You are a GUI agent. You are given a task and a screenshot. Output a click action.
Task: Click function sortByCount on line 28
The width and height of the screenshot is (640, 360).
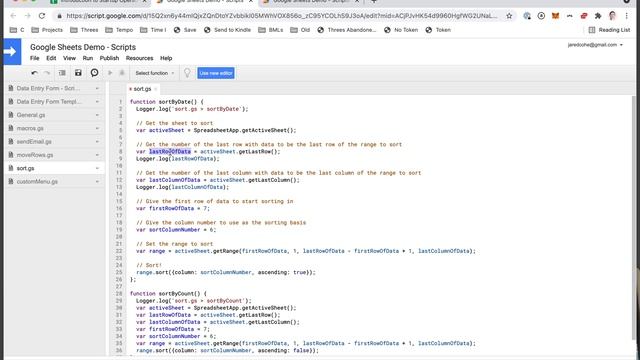pyautogui.click(x=168, y=293)
